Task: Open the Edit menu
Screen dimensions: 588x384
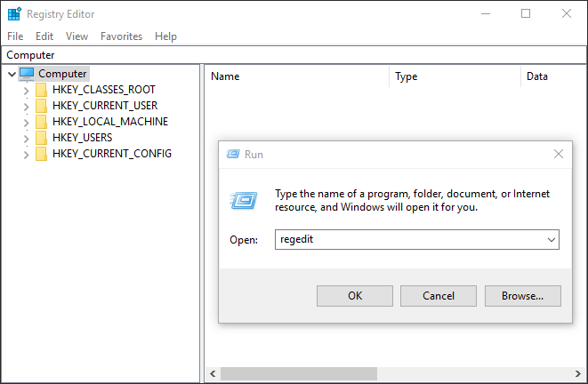Action: 44,36
